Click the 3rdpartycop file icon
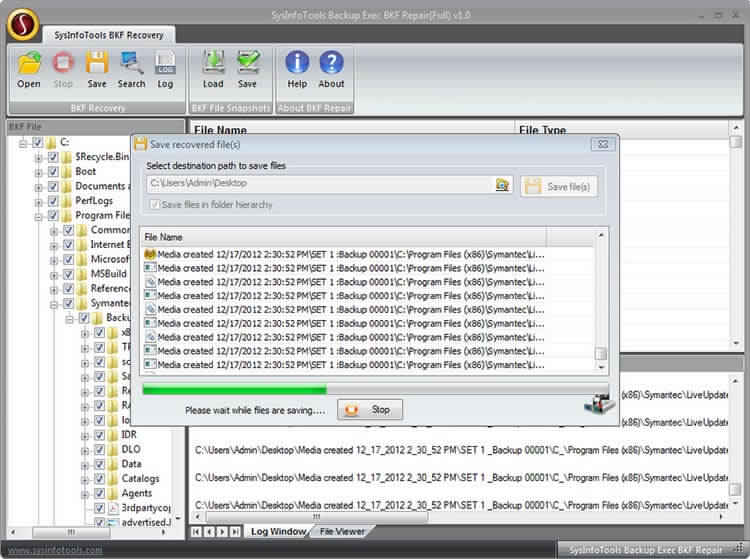 pyautogui.click(x=113, y=508)
